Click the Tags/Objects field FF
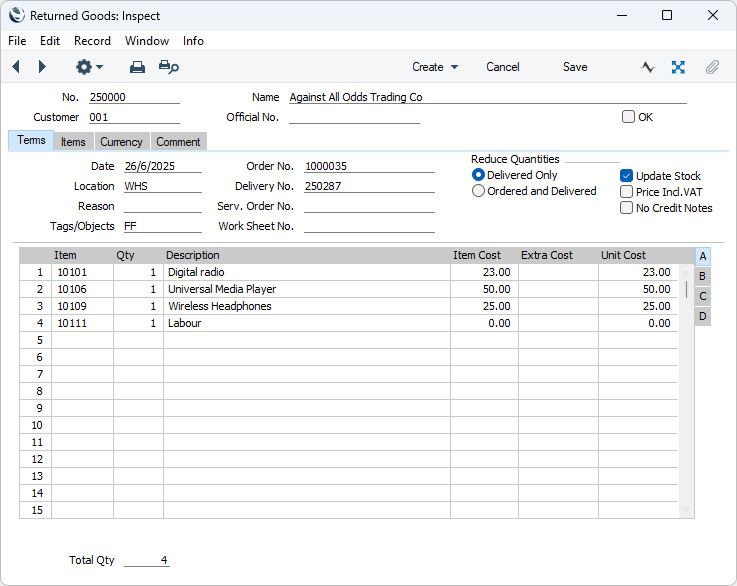The image size is (737, 586). (x=163, y=226)
